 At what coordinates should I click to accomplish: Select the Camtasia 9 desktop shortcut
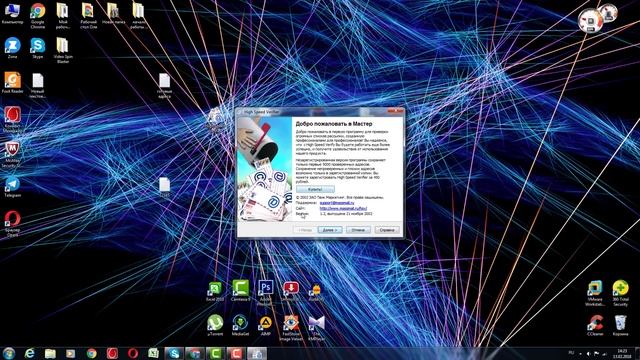coord(240,291)
